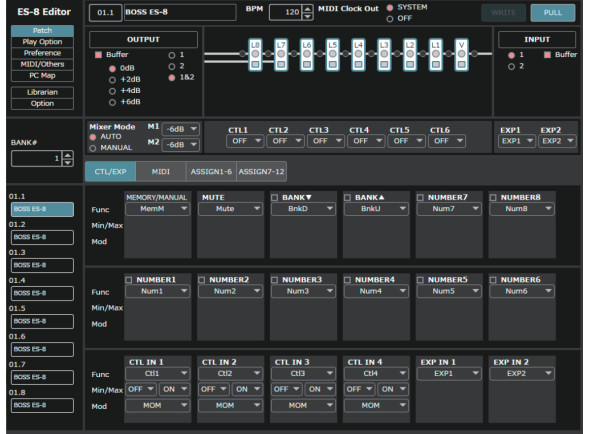Check the NUMBER6 footswitch checkbox
Image resolution: width=590 pixels, height=434 pixels.
493,280
